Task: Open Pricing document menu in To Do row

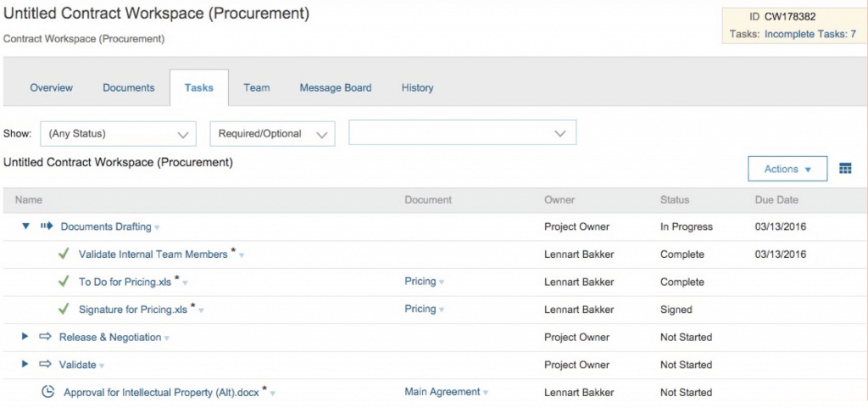Action: tap(441, 282)
